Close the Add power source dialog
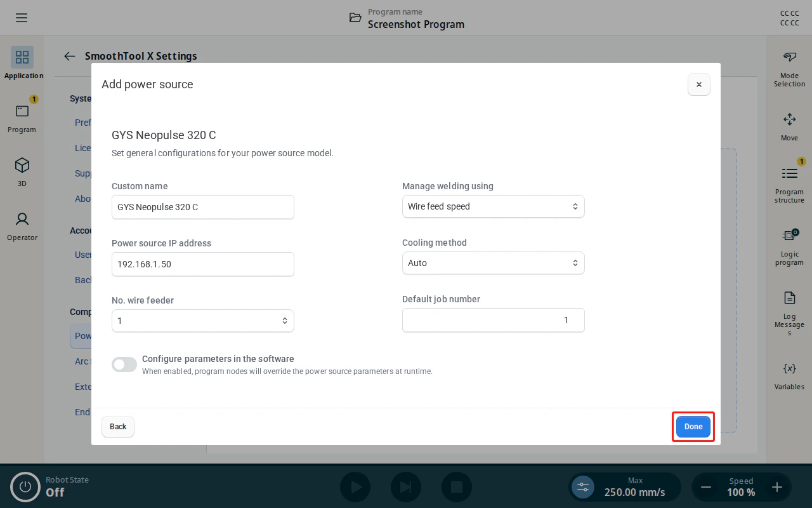Screen dimensions: 812x508 (x=698, y=84)
